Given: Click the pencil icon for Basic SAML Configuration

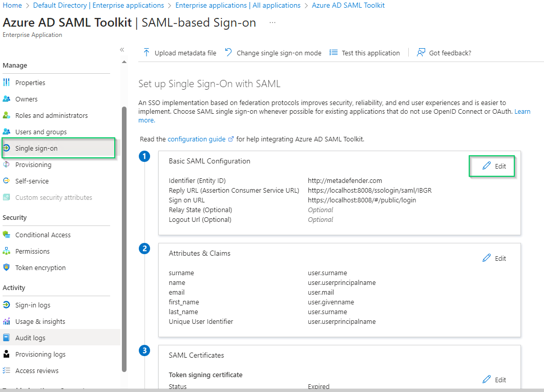Looking at the screenshot, I should tap(487, 166).
